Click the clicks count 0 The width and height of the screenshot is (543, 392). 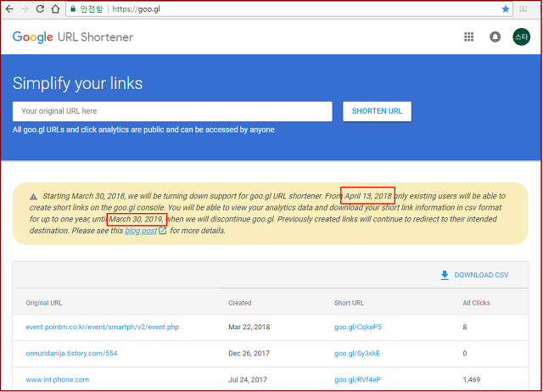(x=465, y=353)
